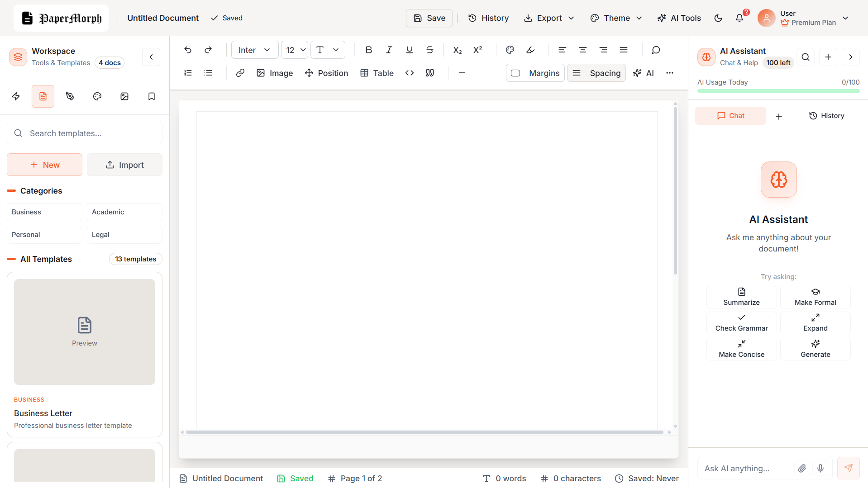This screenshot has height=488, width=868.
Task: Open document History in top bar
Action: tap(488, 18)
